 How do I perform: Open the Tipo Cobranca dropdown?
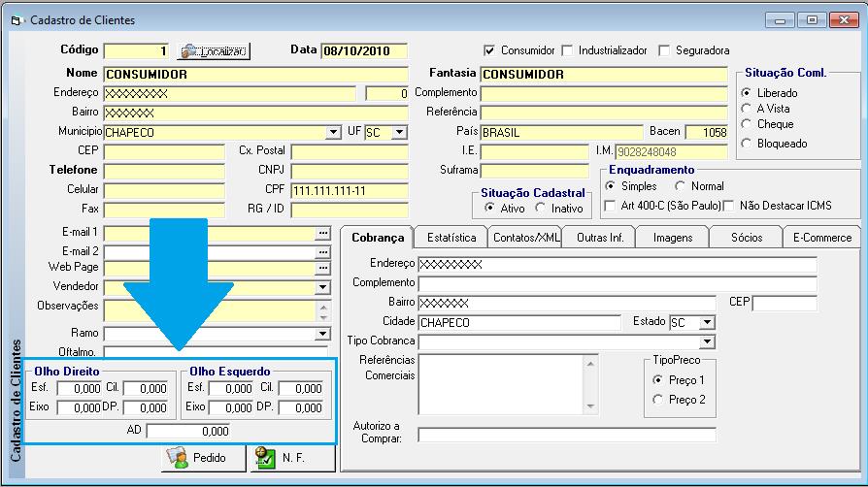[708, 342]
